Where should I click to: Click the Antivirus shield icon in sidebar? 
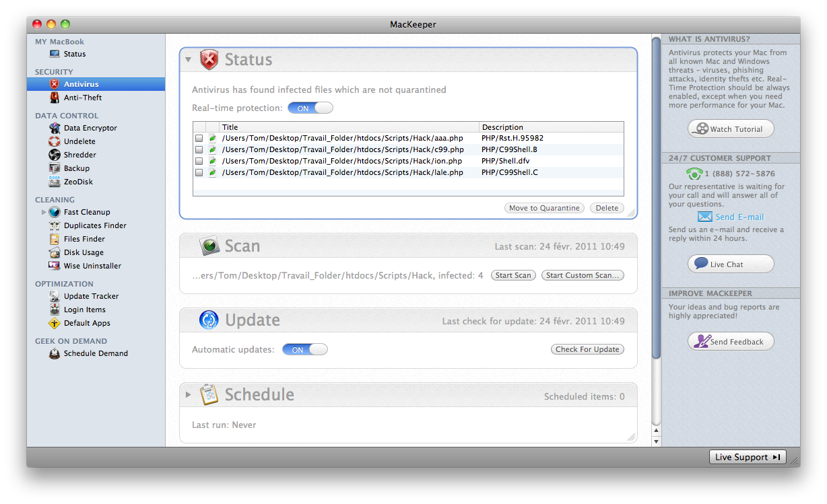tap(55, 84)
